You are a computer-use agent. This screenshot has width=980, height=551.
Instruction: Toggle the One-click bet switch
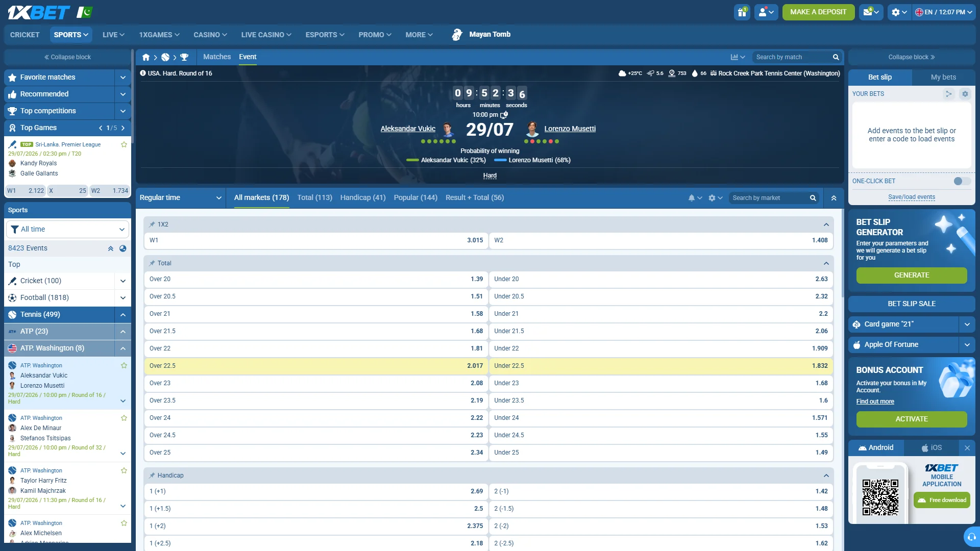tap(962, 181)
